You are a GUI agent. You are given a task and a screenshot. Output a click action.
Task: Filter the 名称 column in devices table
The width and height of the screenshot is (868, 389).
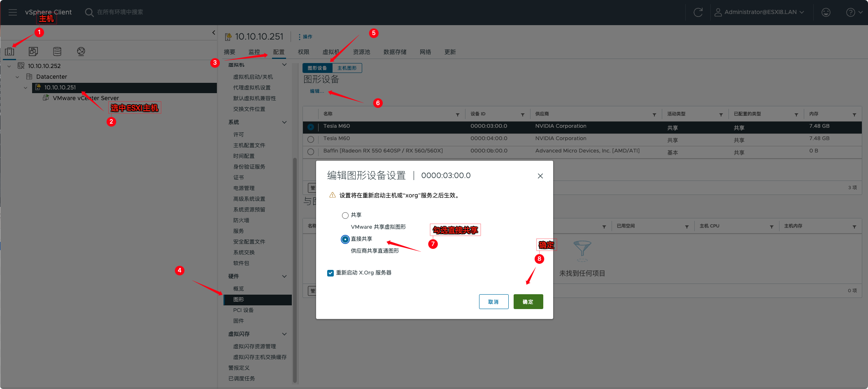458,115
